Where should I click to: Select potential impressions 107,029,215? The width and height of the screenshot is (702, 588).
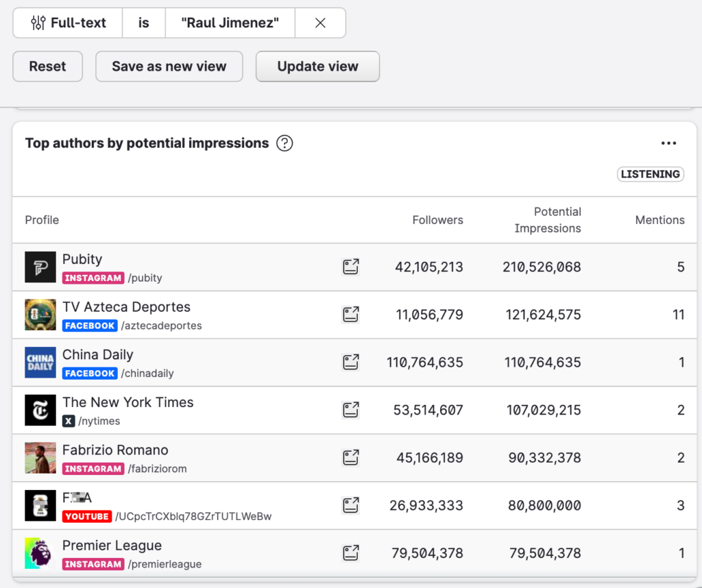(544, 411)
